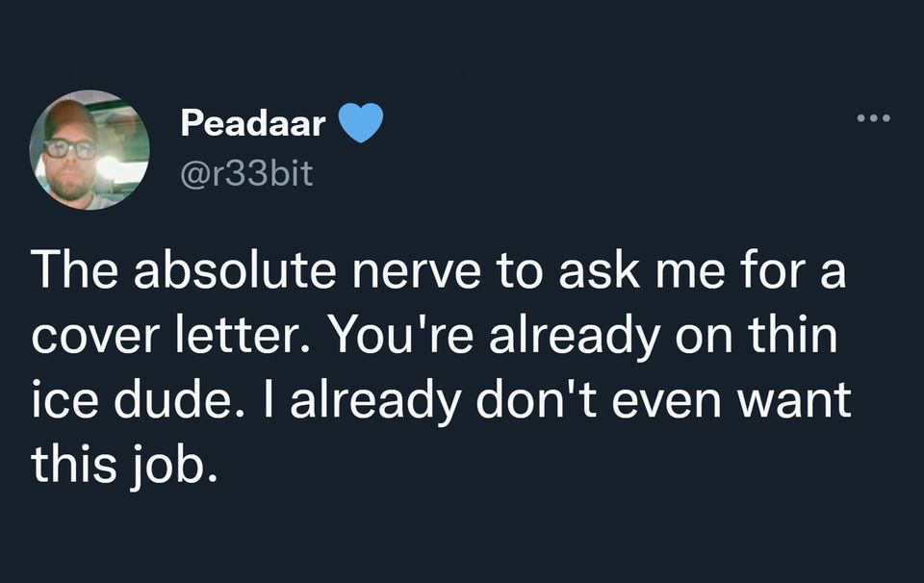924x583 pixels.
Task: Click the blue heart beside Peadaar
Action: 361,122
